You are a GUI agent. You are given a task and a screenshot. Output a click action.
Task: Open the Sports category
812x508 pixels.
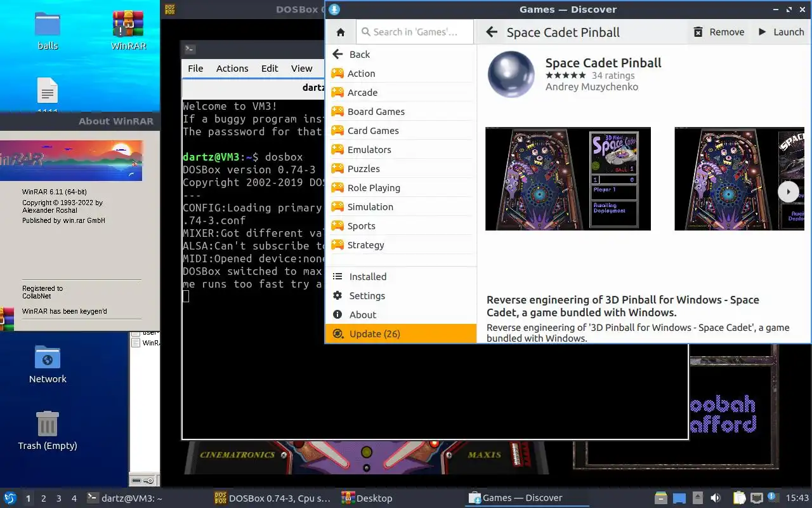pyautogui.click(x=400, y=226)
